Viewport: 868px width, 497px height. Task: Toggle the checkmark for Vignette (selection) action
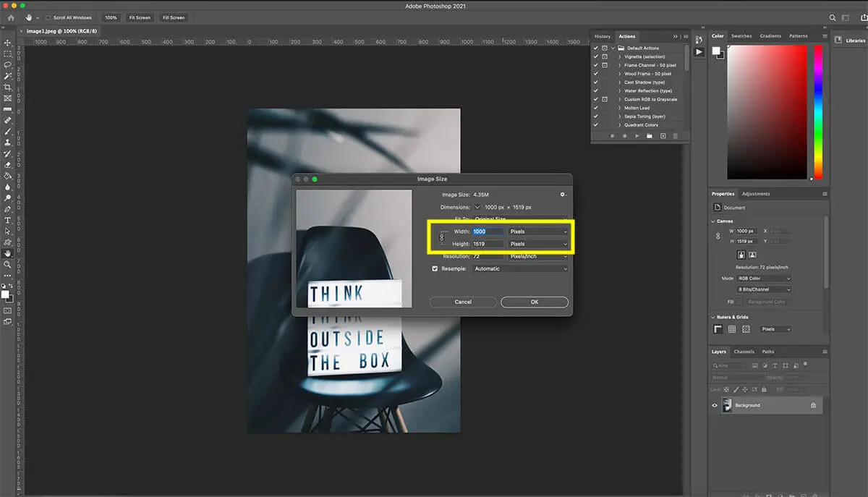pos(596,56)
